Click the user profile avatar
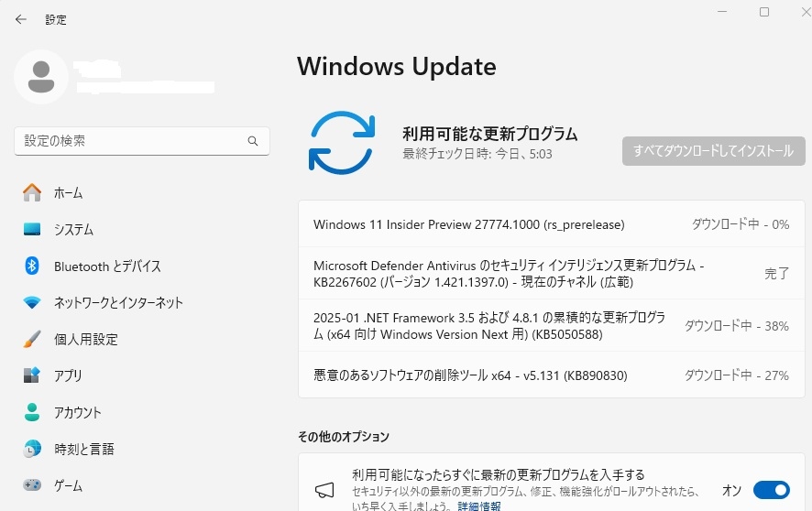Image resolution: width=812 pixels, height=511 pixels. 40,77
